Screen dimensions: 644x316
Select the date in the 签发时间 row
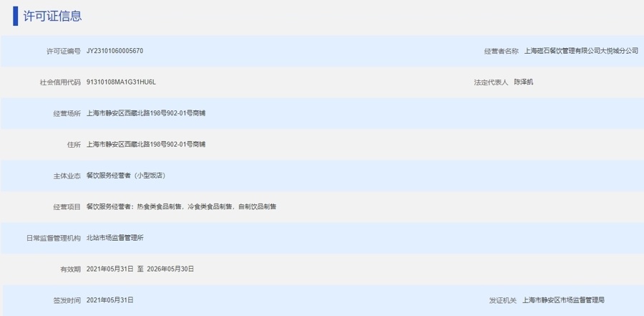point(109,300)
